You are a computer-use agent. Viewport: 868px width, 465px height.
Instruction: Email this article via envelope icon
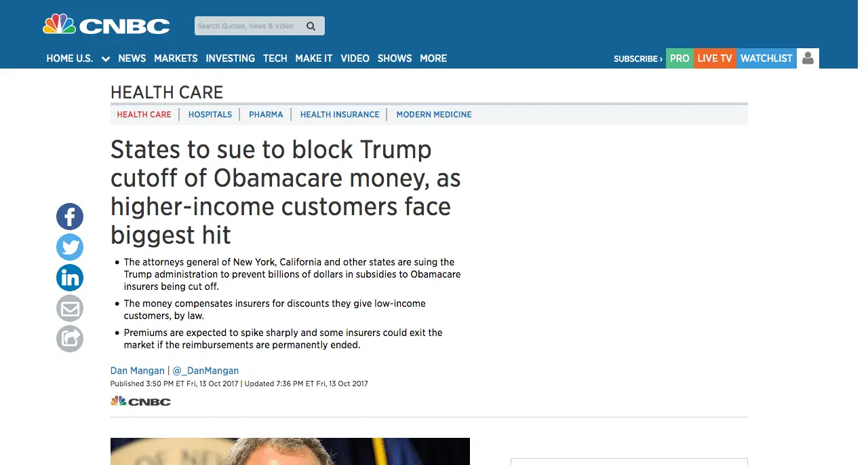pyautogui.click(x=70, y=309)
